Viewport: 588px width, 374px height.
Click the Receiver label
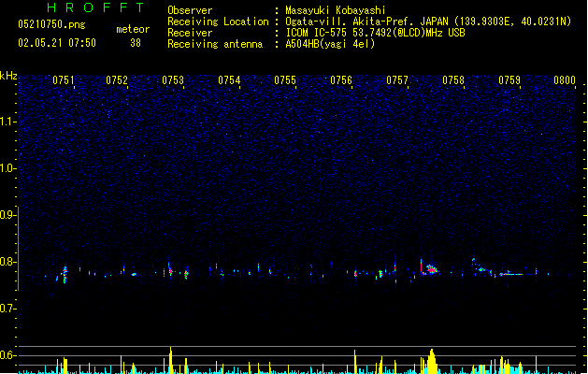pyautogui.click(x=190, y=33)
